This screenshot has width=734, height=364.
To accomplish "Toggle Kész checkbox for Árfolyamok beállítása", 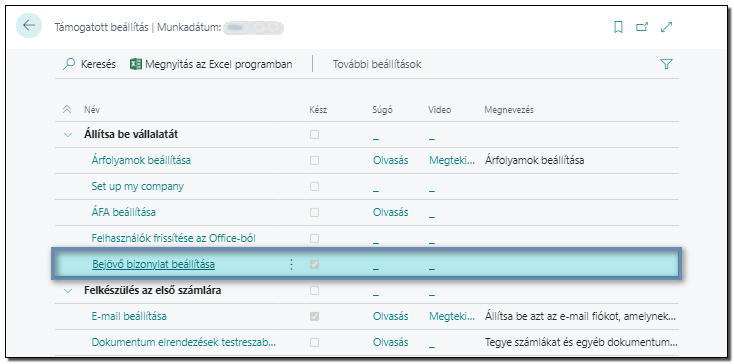I will (x=315, y=160).
